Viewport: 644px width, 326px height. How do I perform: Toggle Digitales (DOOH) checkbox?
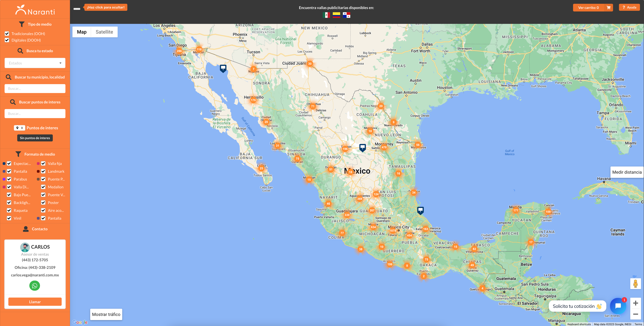click(x=7, y=40)
